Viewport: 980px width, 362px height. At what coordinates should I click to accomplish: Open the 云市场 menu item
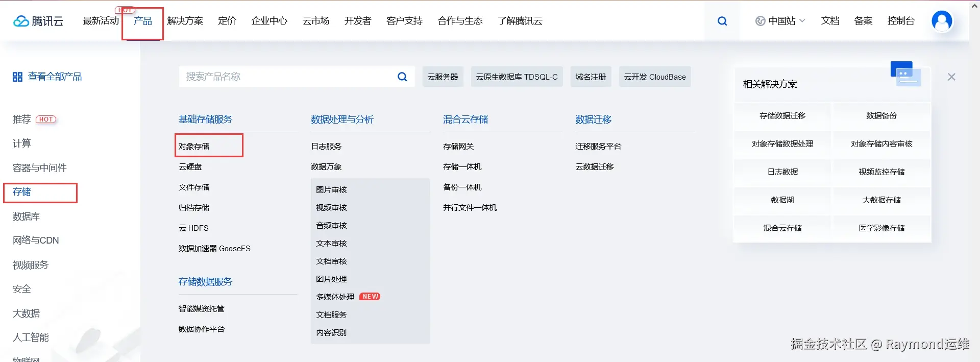click(316, 21)
